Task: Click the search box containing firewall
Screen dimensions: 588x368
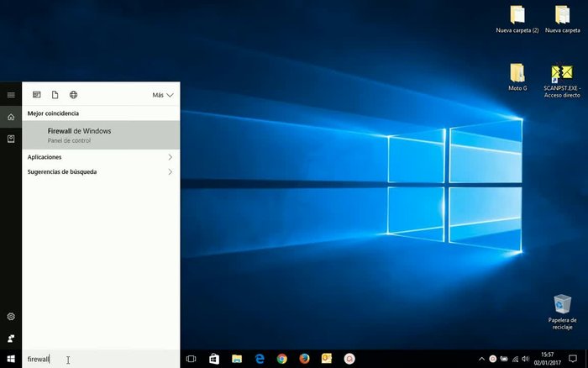Action: [x=101, y=359]
